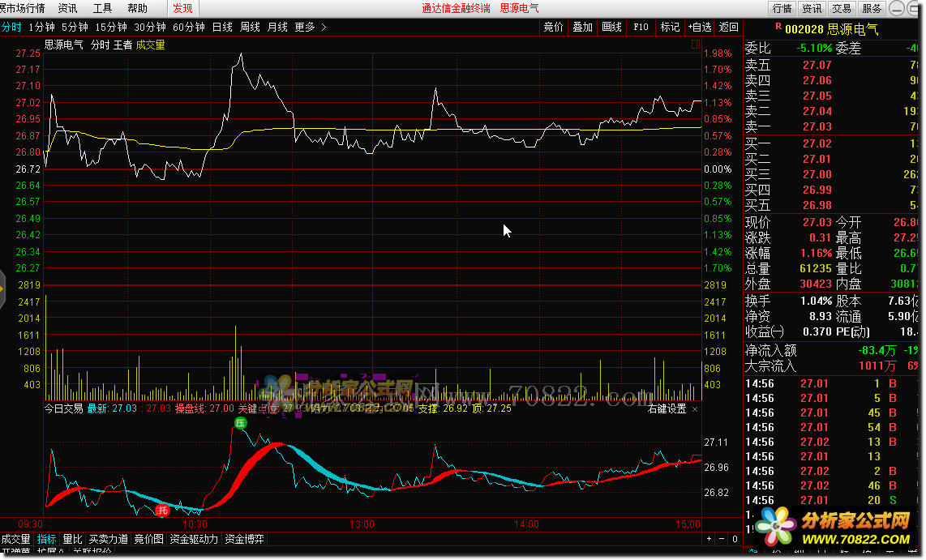This screenshot has height=560, width=926.
Task: Click the 卖五 27.07 order row
Action: click(831, 65)
